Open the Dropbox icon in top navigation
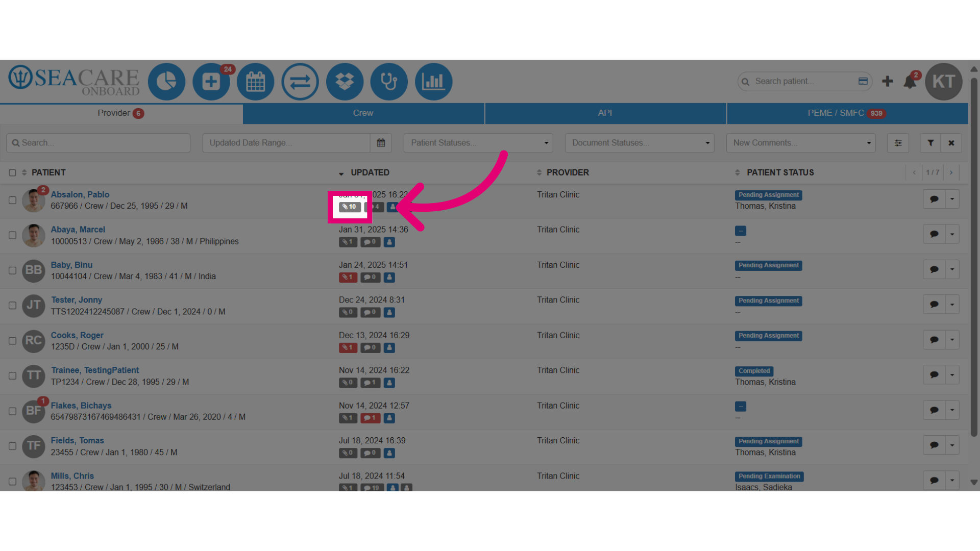Viewport: 980px width, 551px height. point(345,82)
